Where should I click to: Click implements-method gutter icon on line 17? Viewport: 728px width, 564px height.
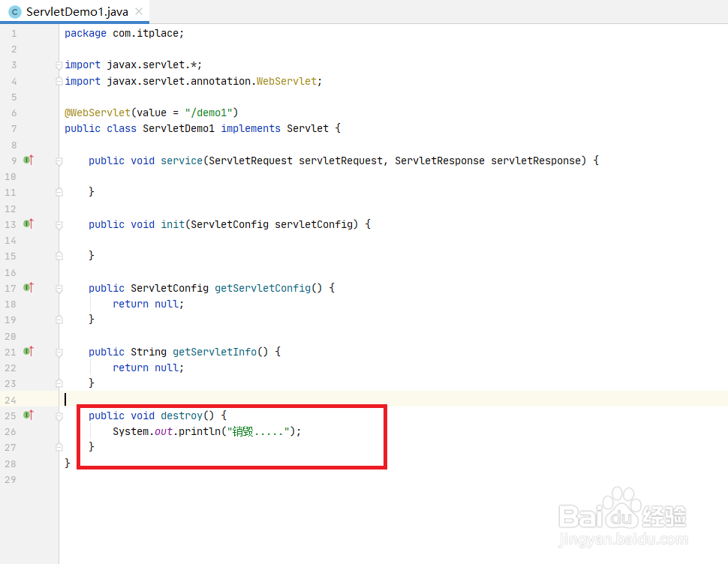[x=29, y=287]
